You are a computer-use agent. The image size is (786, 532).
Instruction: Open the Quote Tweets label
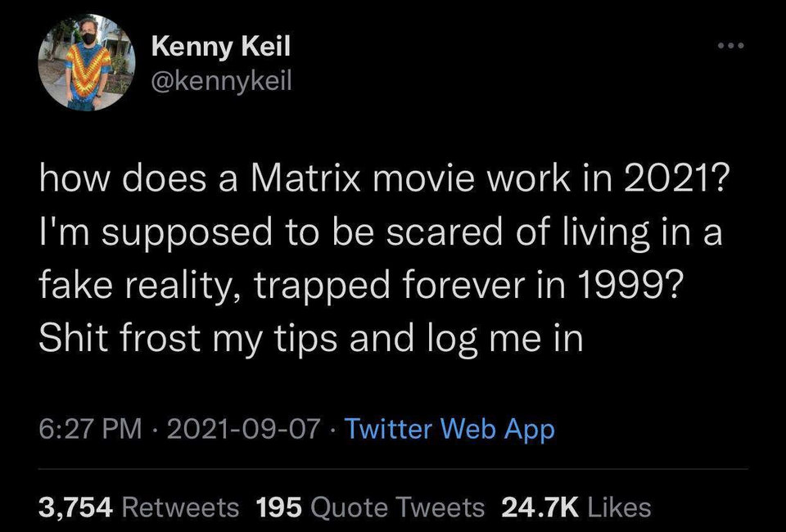click(x=398, y=507)
